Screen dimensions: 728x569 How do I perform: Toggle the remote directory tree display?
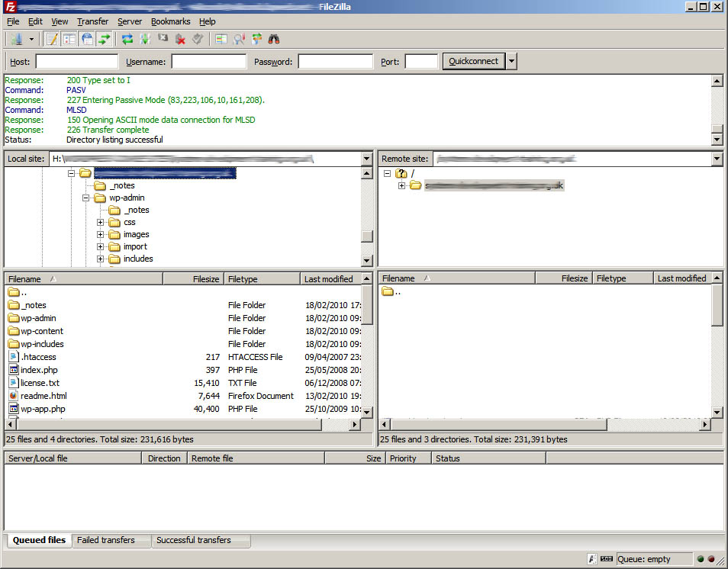coord(87,40)
